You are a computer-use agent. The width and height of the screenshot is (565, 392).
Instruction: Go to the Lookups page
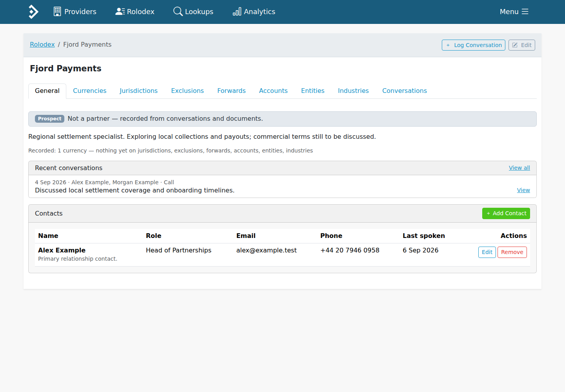[x=193, y=12]
